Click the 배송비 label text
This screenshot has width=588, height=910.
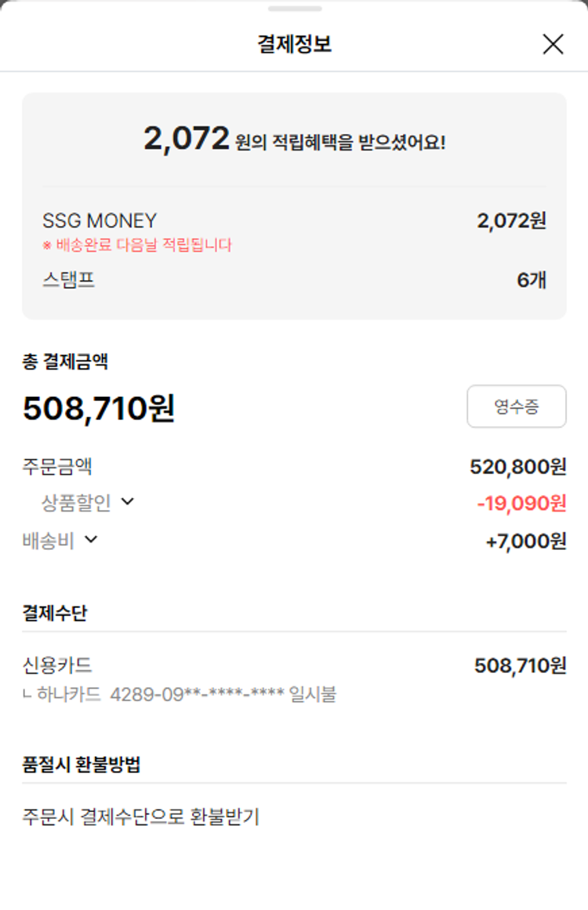coord(49,541)
